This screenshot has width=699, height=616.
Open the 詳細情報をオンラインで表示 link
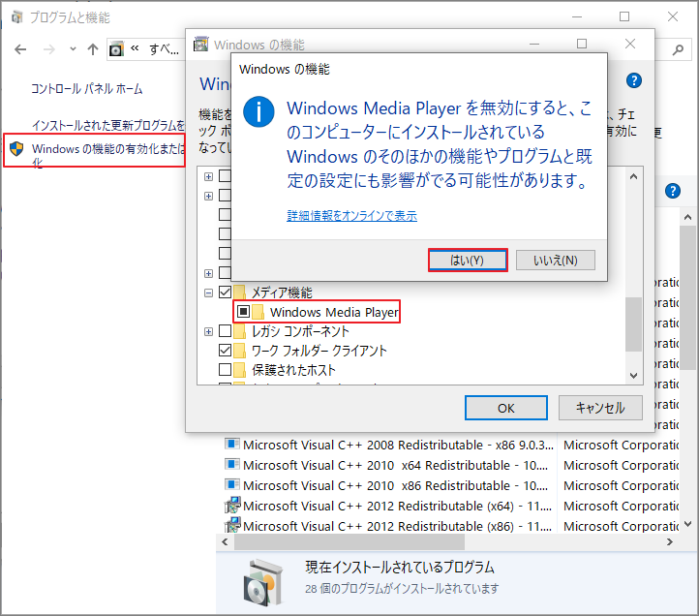[x=351, y=216]
